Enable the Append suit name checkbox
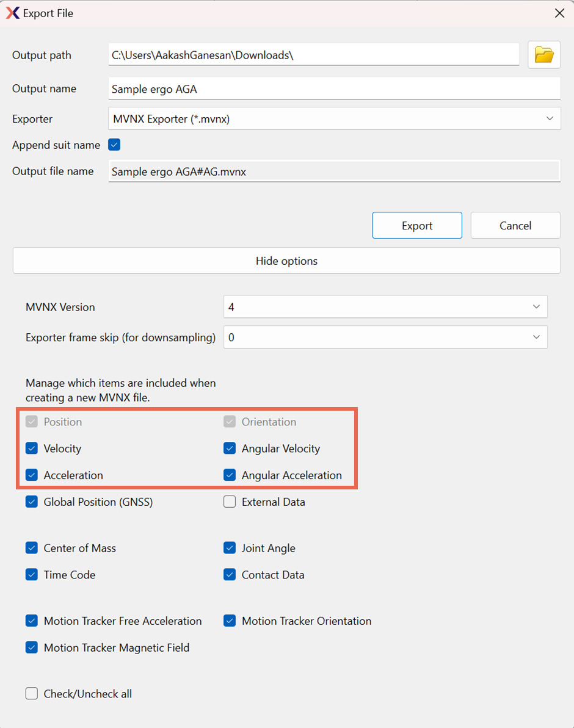The width and height of the screenshot is (574, 728). tap(114, 145)
